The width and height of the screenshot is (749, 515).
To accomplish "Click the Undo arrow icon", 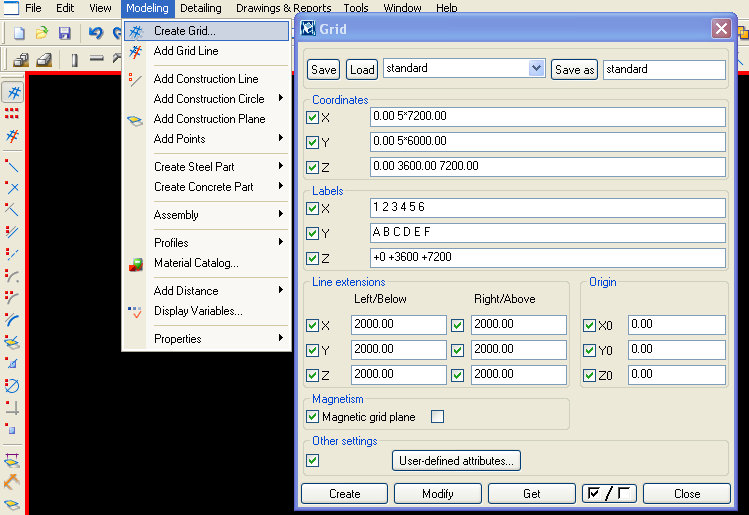I will (x=96, y=32).
